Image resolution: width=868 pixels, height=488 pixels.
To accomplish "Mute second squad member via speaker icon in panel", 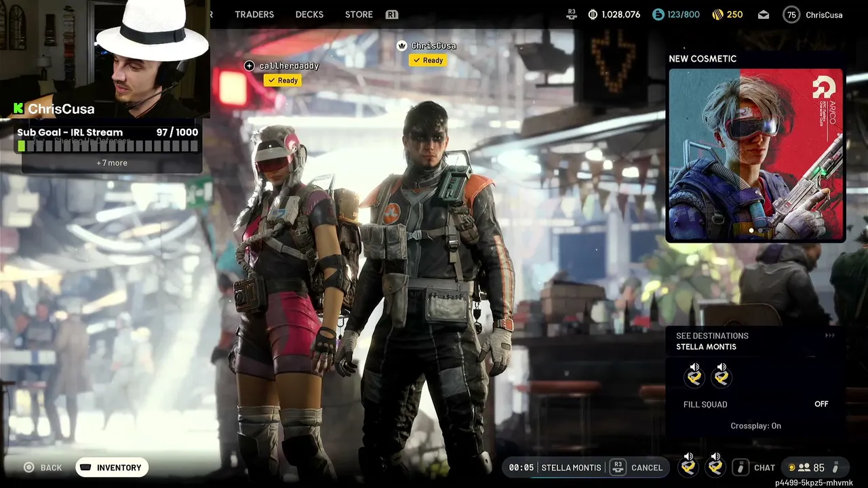I will click(722, 367).
